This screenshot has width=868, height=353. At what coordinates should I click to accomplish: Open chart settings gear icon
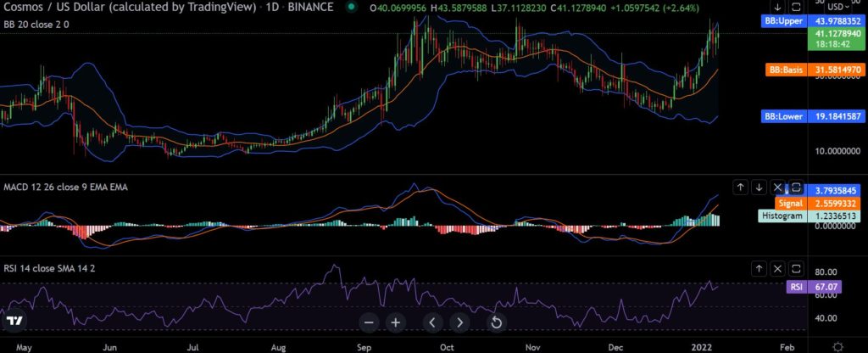coord(838,346)
